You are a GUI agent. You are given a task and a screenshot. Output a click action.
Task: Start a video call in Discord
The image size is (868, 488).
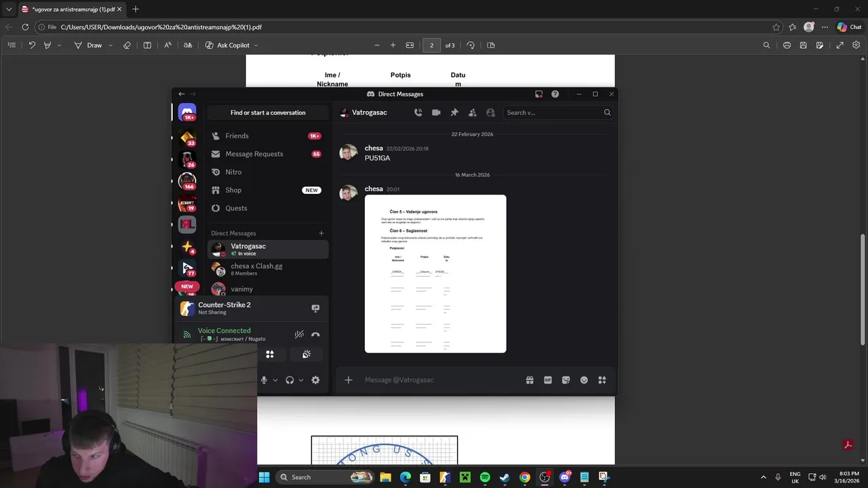click(x=436, y=113)
